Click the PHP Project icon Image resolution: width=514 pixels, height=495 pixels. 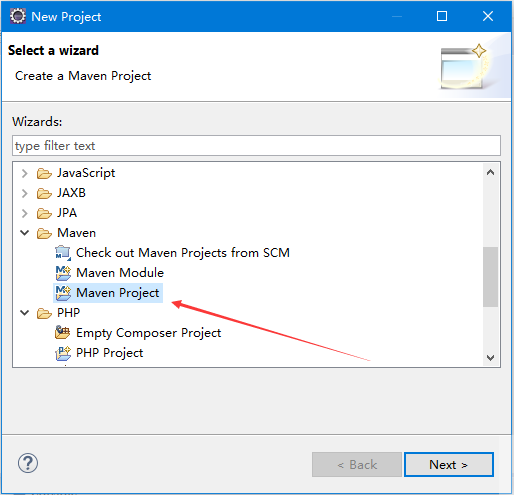pyautogui.click(x=63, y=353)
